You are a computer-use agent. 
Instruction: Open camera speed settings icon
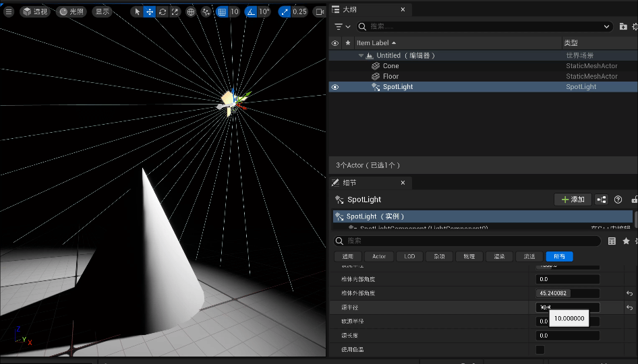pos(320,11)
